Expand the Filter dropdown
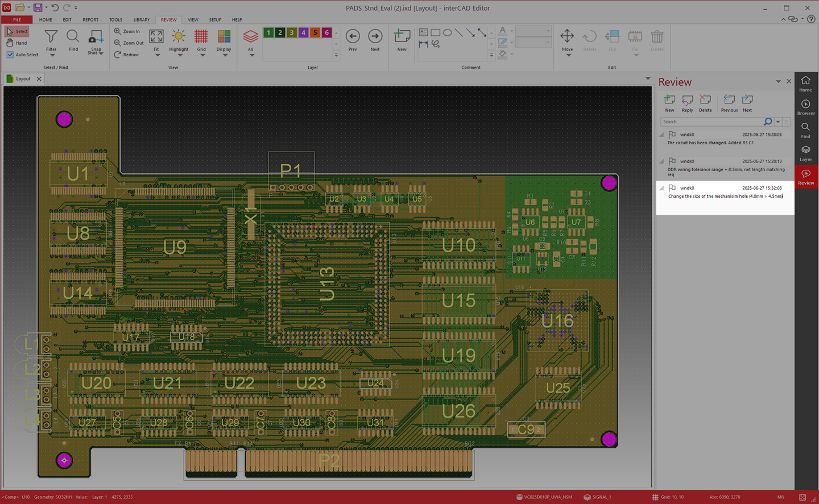This screenshot has width=819, height=504. 51,55
